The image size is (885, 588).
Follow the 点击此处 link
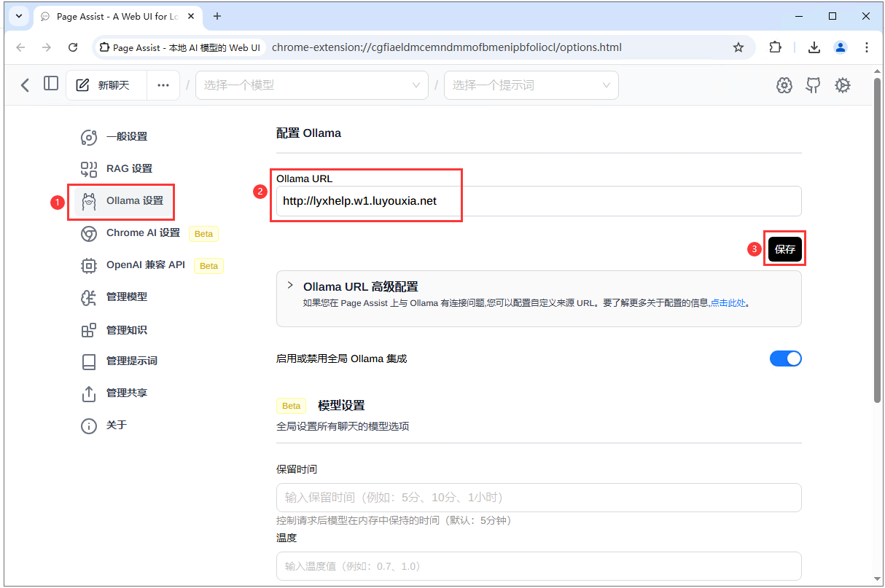coord(728,303)
